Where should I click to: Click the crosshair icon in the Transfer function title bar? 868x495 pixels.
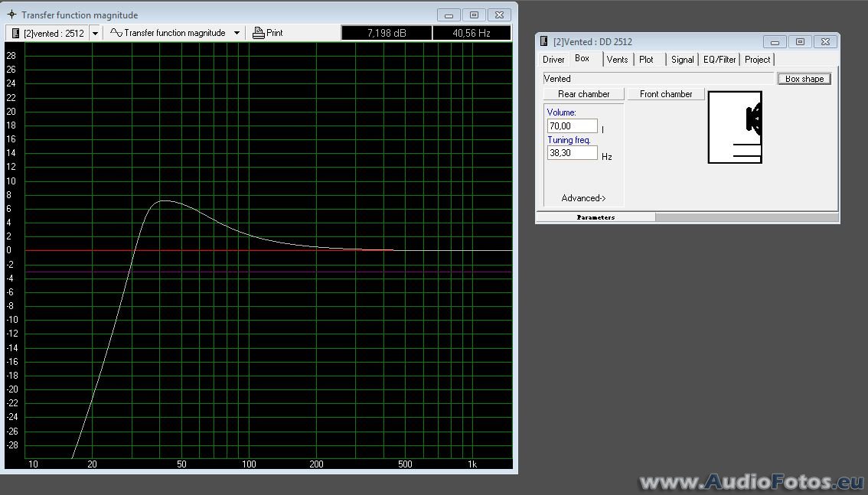11,15
